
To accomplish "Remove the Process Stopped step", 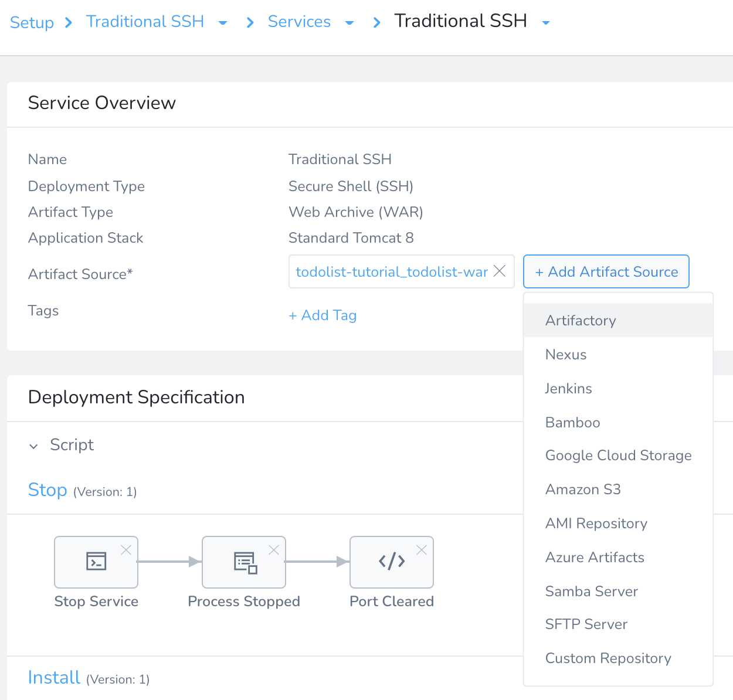I will click(x=273, y=550).
